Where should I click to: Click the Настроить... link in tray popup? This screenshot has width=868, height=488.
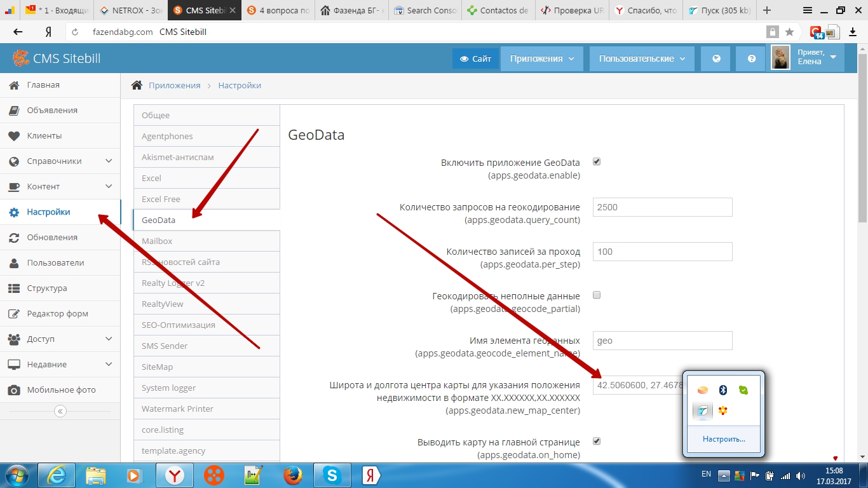click(x=724, y=439)
